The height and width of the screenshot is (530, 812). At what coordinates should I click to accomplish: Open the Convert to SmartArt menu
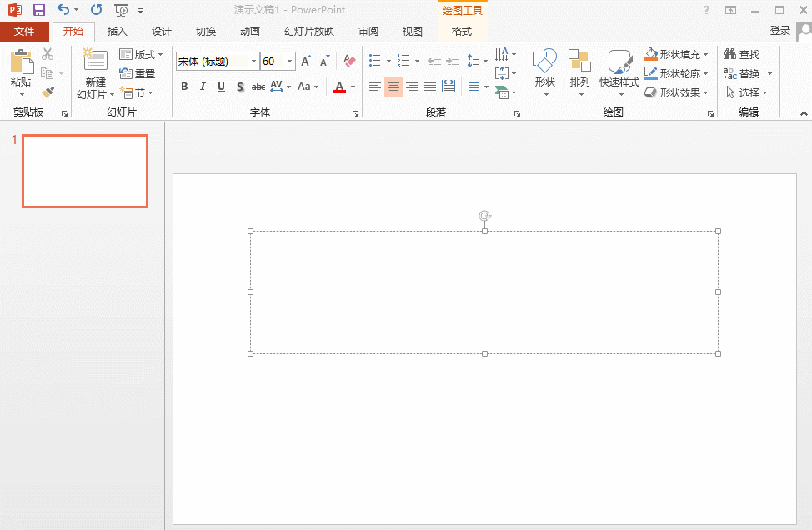(505, 92)
